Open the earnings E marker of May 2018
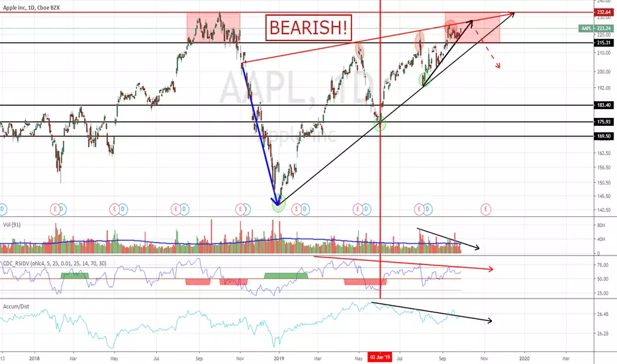617x364 pixels. pos(115,209)
